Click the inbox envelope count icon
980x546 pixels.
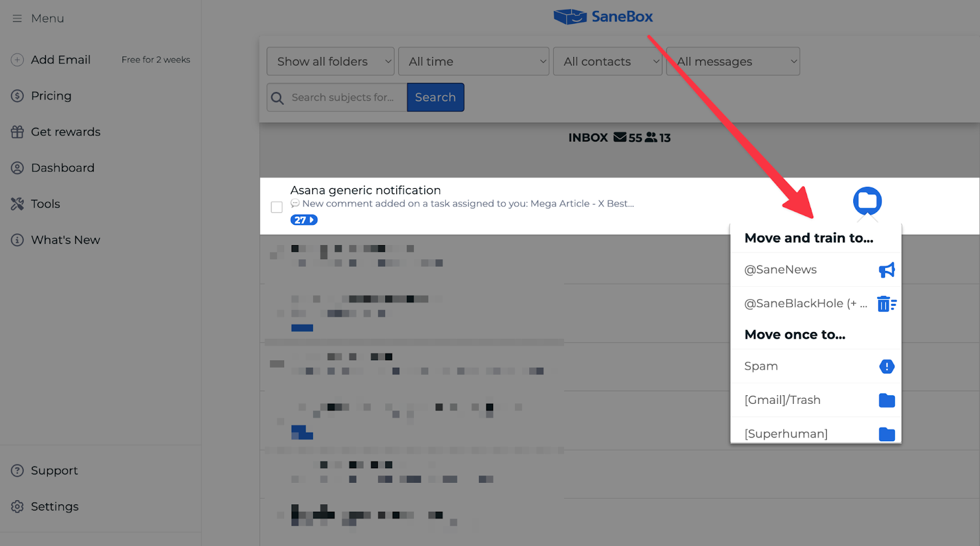(620, 137)
